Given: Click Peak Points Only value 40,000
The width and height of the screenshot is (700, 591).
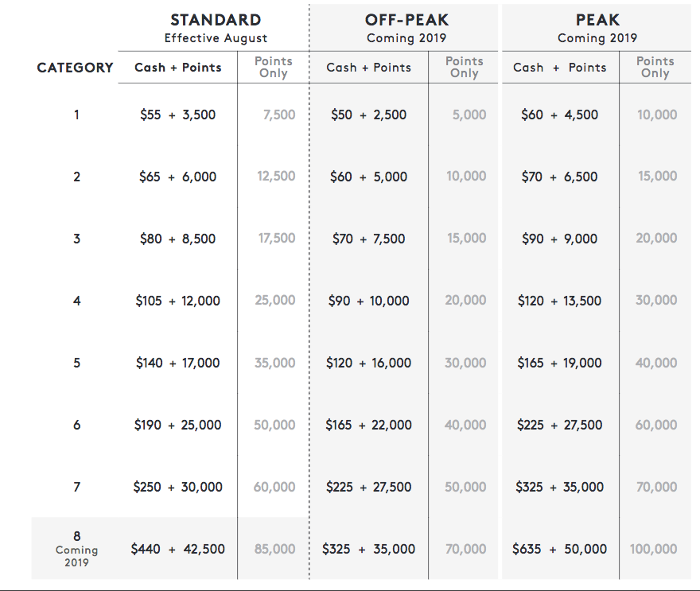Looking at the screenshot, I should (x=655, y=363).
